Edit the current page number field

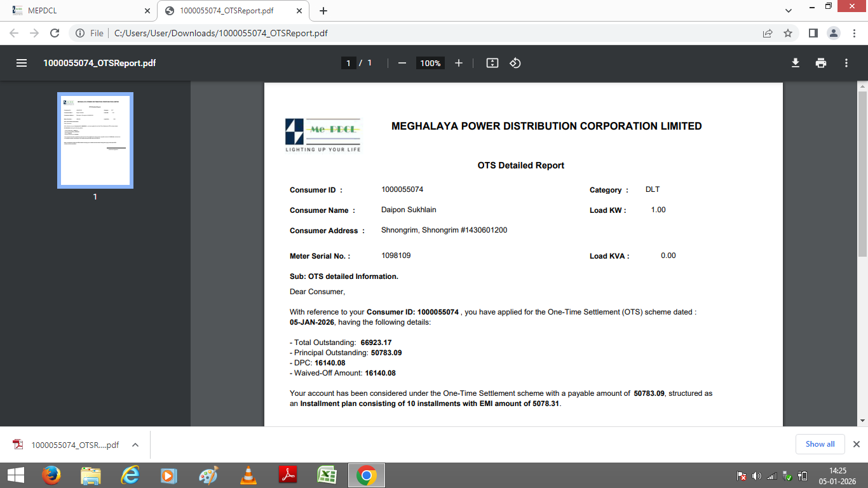348,63
